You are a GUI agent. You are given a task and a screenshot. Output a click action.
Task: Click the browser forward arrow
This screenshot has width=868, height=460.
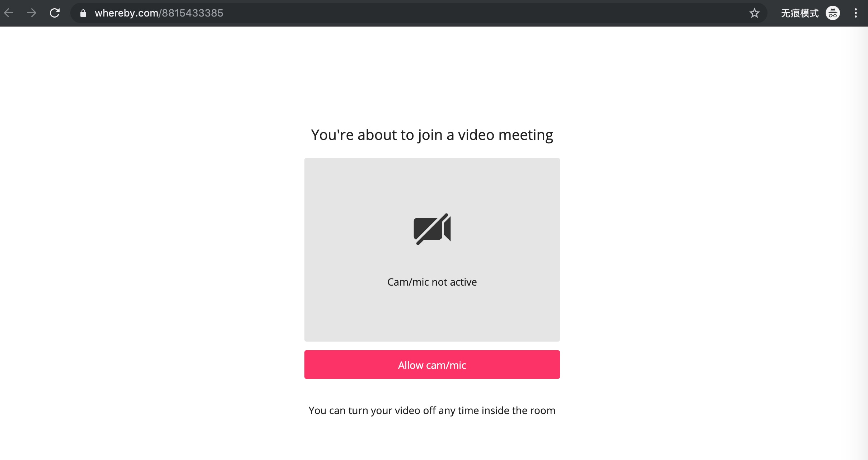point(32,13)
